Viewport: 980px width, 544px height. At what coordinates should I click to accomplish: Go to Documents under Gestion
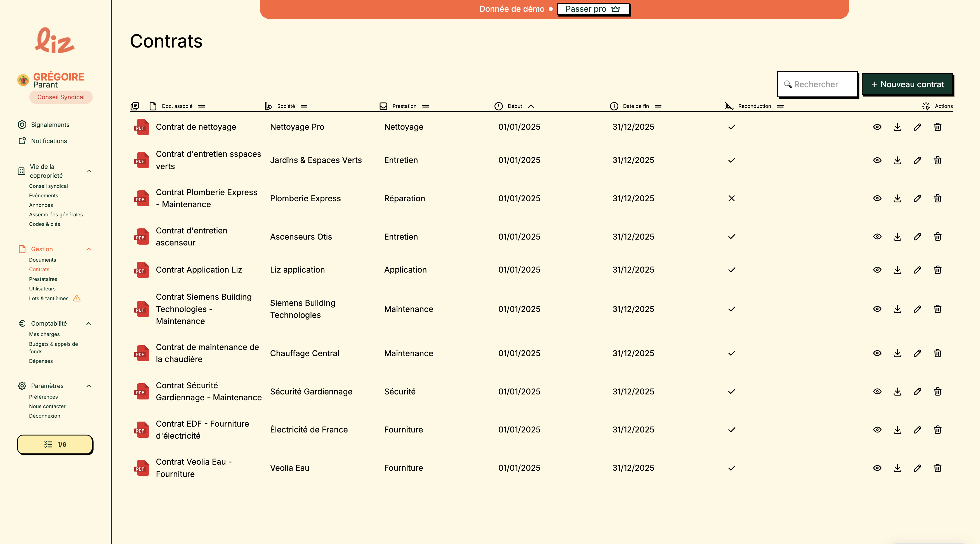(x=43, y=260)
